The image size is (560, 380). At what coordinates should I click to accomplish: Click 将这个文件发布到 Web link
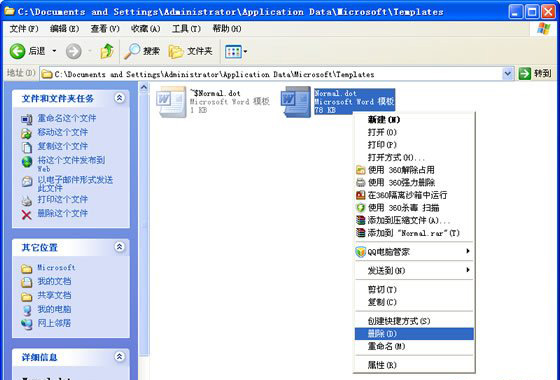71,164
